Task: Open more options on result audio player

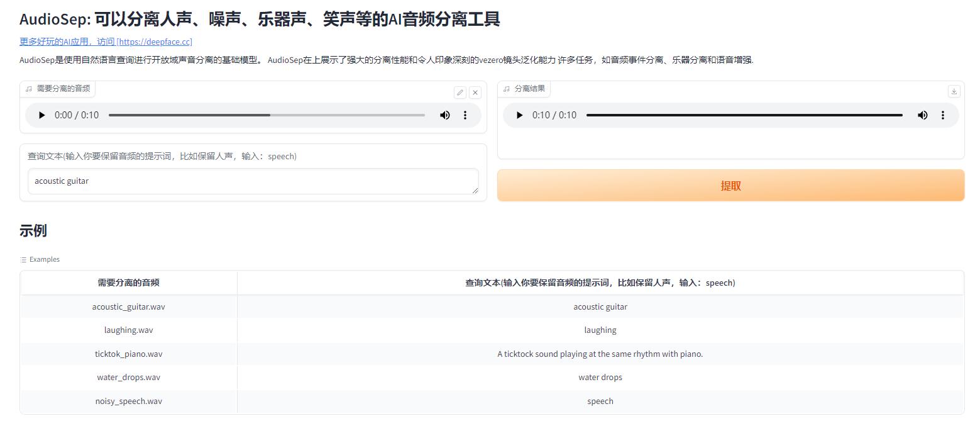Action: tap(943, 115)
